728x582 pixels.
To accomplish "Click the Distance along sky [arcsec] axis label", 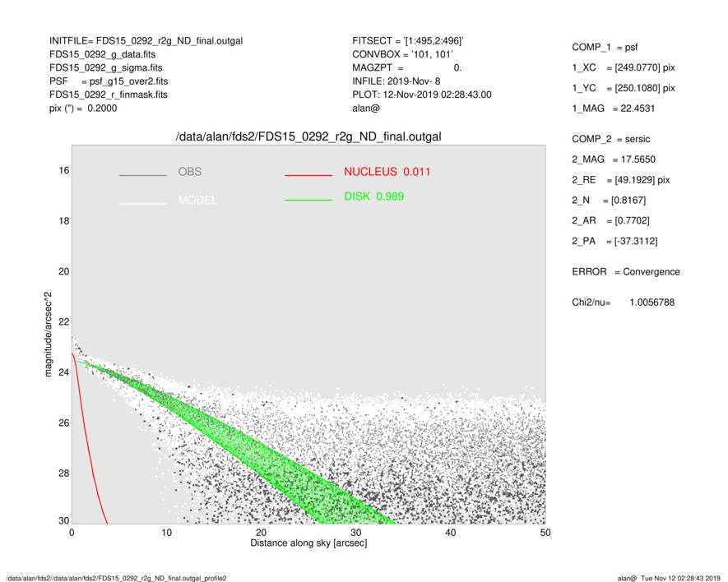I will 308,543.
